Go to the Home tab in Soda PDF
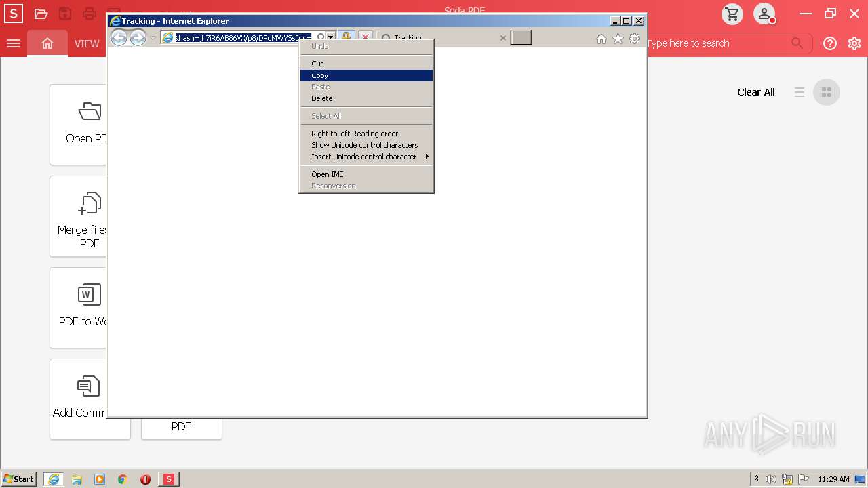Viewport: 868px width, 488px height. pos(47,43)
